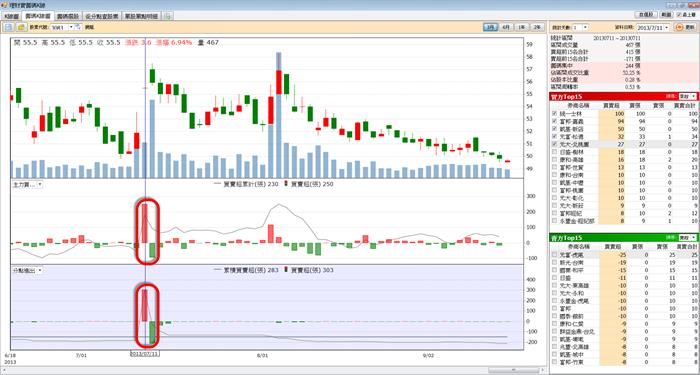Click the 賣方Top15 green header title
Image resolution: width=700 pixels, height=375 pixels.
click(566, 237)
